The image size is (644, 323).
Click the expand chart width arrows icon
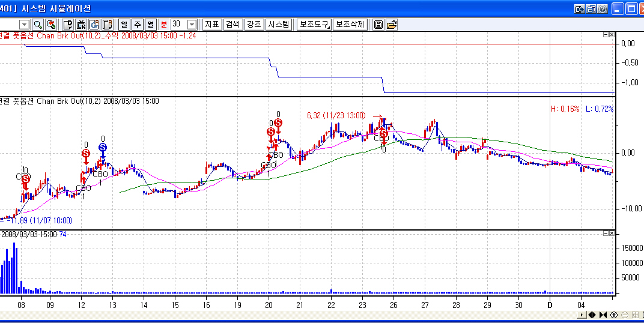[x=592, y=315]
